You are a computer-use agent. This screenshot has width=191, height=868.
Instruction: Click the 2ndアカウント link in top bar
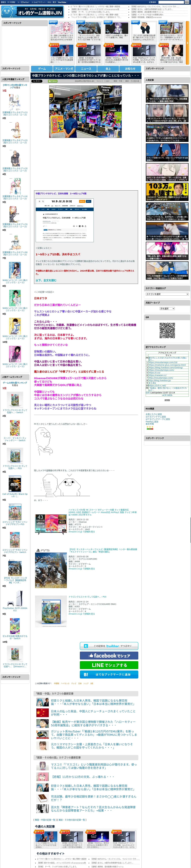(39, 2)
